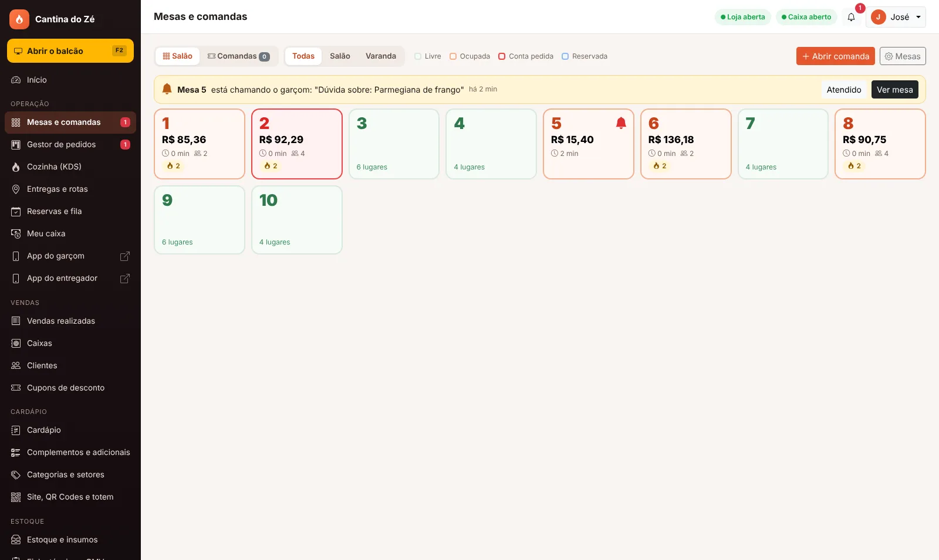
Task: Open Cardápio in the sidebar
Action: [x=70, y=430]
